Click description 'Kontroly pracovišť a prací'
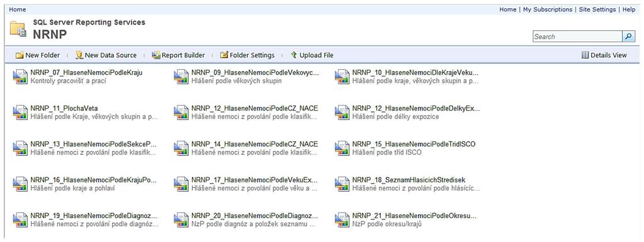Viewport: 644px width, 242px height. [68, 81]
